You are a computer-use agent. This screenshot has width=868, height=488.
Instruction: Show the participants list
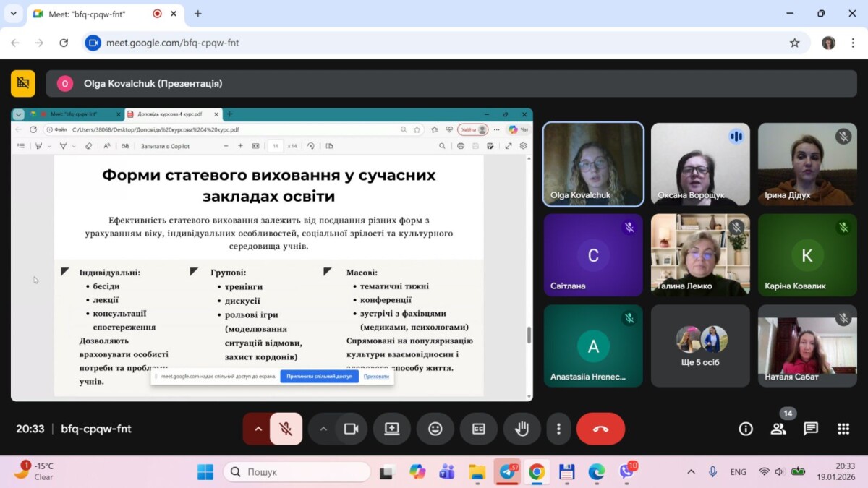point(778,429)
